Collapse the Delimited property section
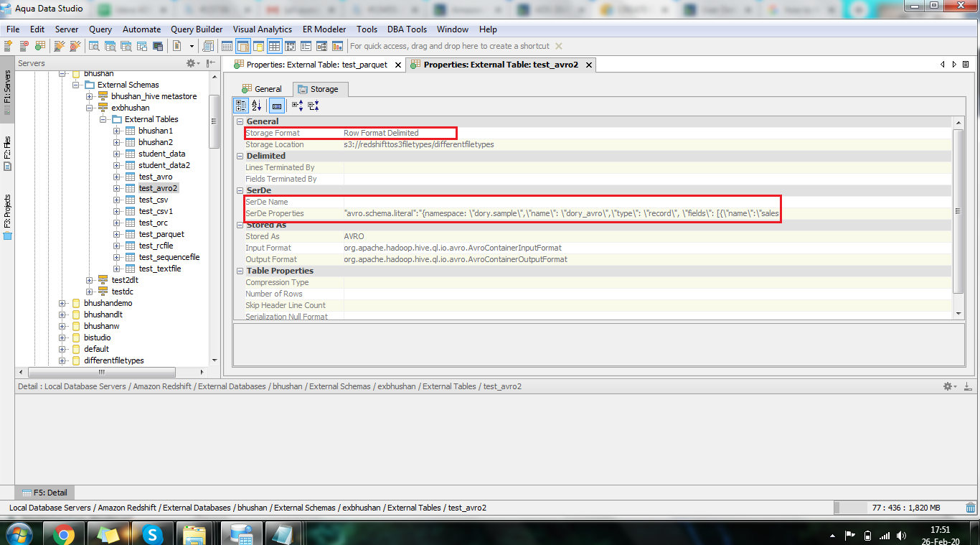This screenshot has height=545, width=980. pos(240,156)
